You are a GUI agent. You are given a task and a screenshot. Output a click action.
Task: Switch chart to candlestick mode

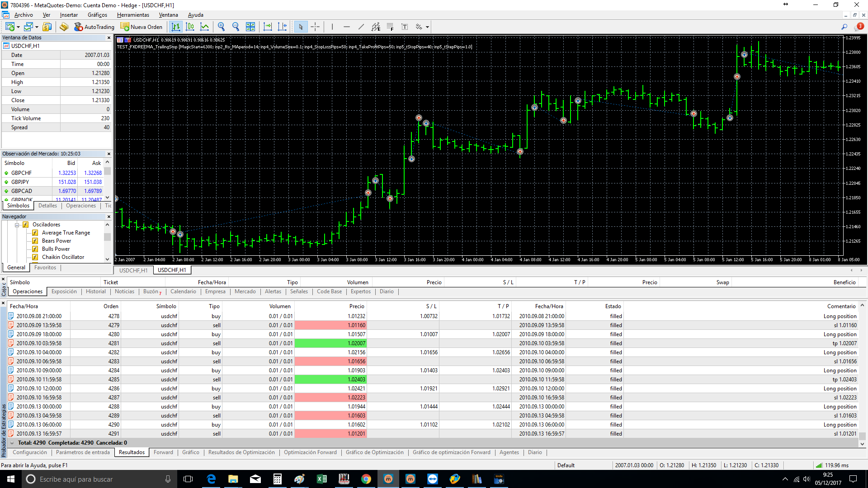click(x=190, y=27)
